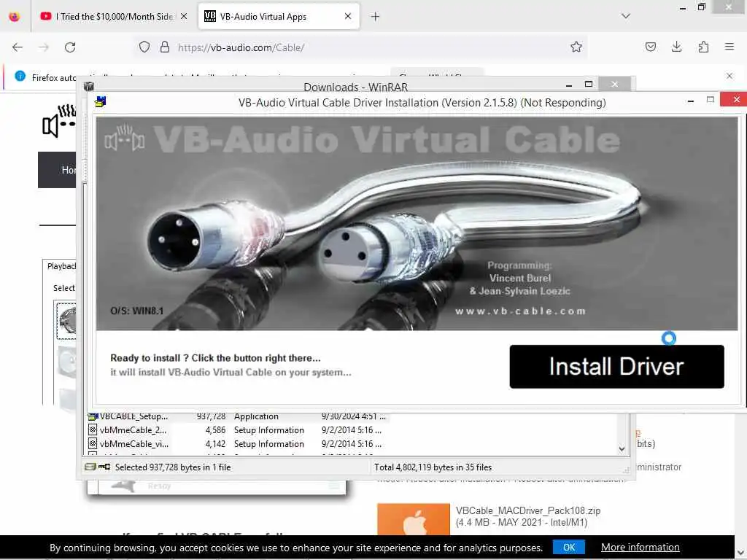747x560 pixels.
Task: Open the More information cookie link
Action: 640,547
